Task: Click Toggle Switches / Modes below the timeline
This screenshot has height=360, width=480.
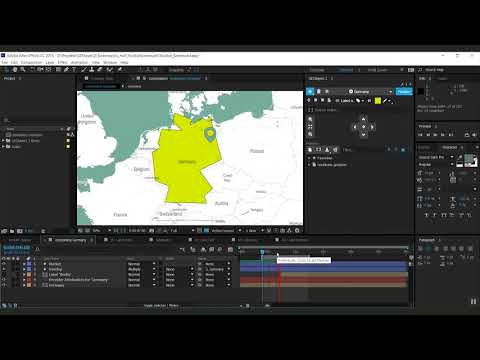Action: tap(162, 305)
